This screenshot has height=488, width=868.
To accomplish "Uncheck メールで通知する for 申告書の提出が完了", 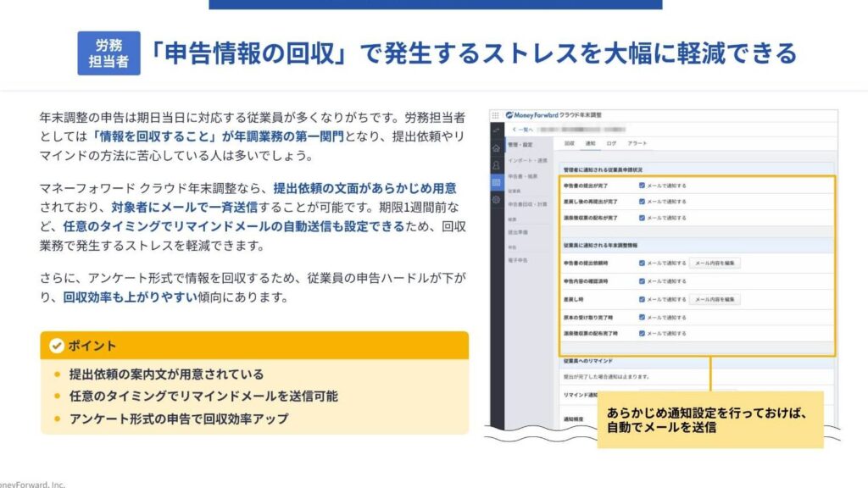I will tap(643, 185).
